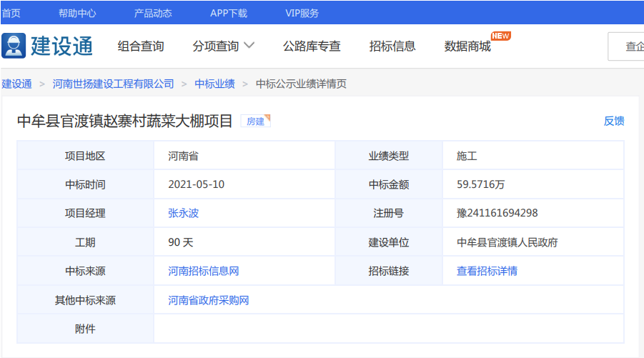Click 查看招标详情 link
This screenshot has height=358, width=644.
[x=487, y=271]
